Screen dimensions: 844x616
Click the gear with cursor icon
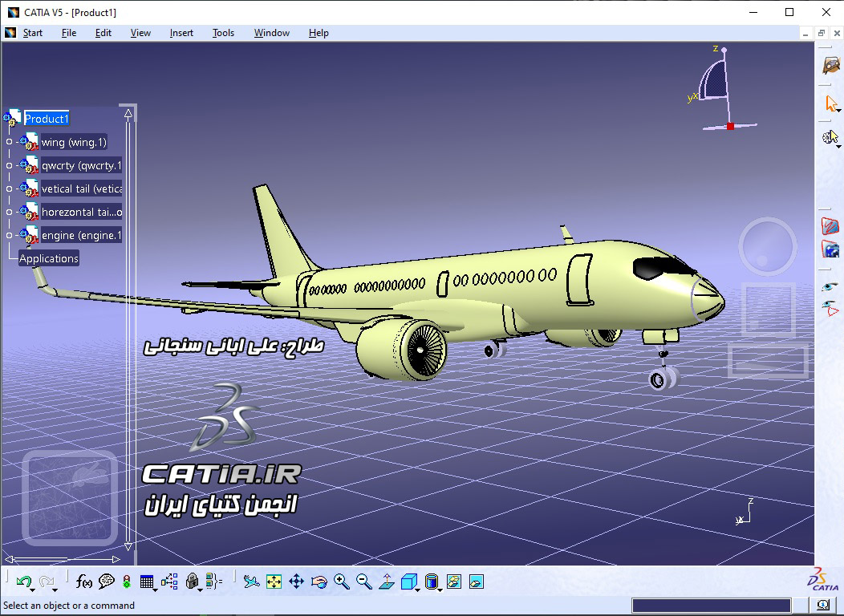point(830,138)
